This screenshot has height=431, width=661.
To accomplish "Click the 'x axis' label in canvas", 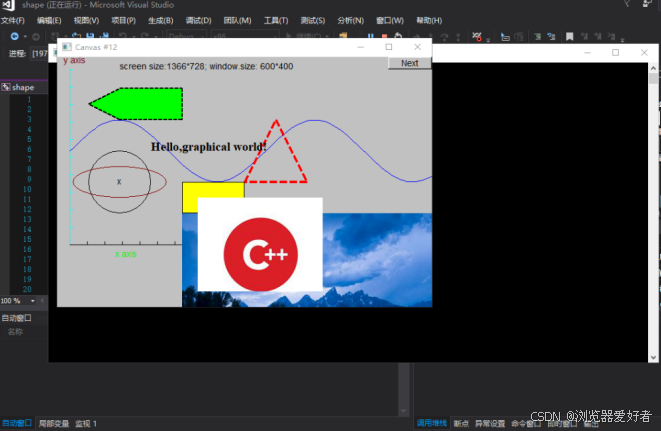I will pos(126,254).
